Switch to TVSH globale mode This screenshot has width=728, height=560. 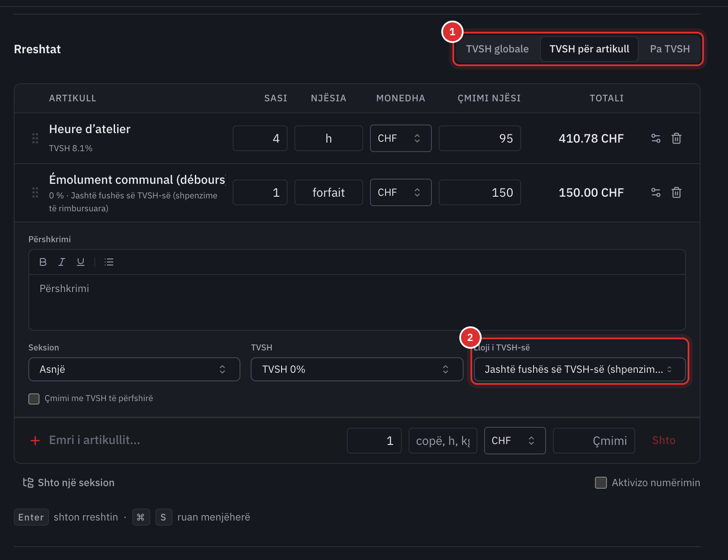[497, 49]
